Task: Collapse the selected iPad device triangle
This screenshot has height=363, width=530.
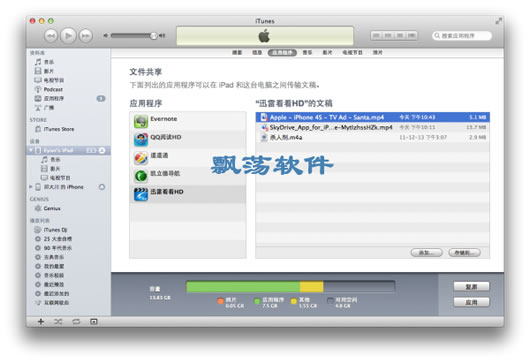Action: tap(31, 150)
